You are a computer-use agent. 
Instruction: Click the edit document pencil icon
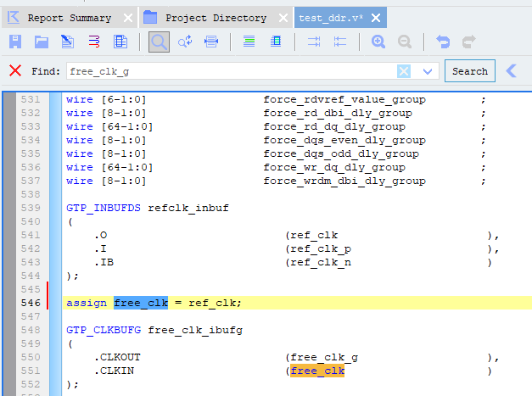click(68, 42)
